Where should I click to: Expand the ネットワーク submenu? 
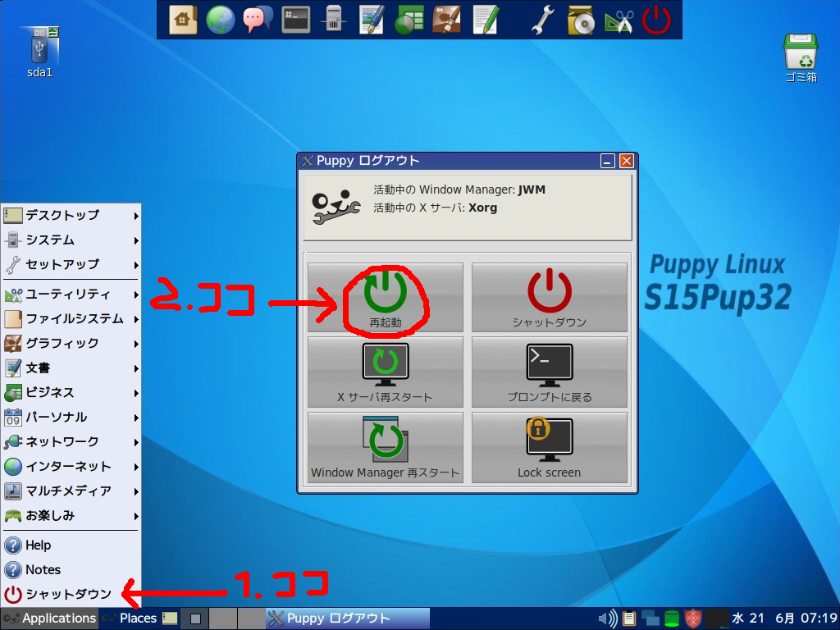point(71,442)
